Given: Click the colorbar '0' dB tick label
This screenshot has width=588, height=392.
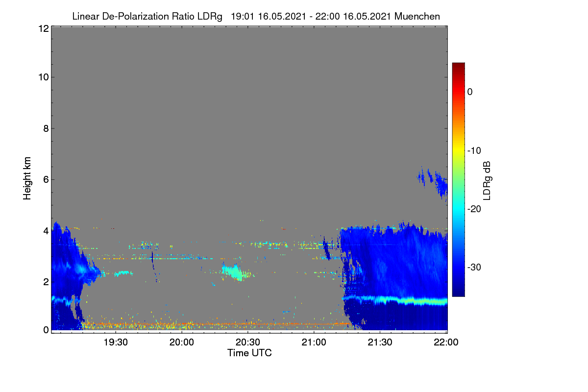Looking at the screenshot, I should coord(470,92).
